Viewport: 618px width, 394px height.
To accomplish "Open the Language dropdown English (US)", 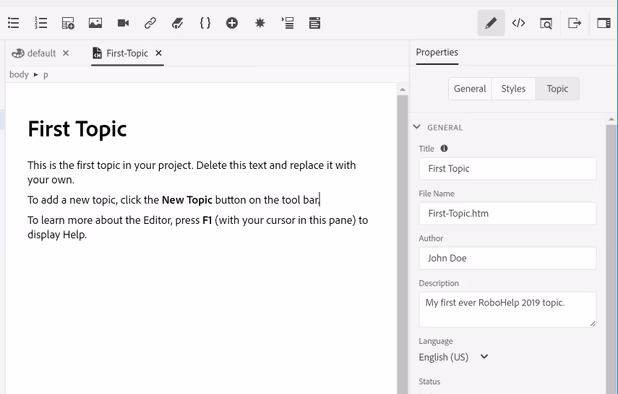I will pyautogui.click(x=454, y=357).
